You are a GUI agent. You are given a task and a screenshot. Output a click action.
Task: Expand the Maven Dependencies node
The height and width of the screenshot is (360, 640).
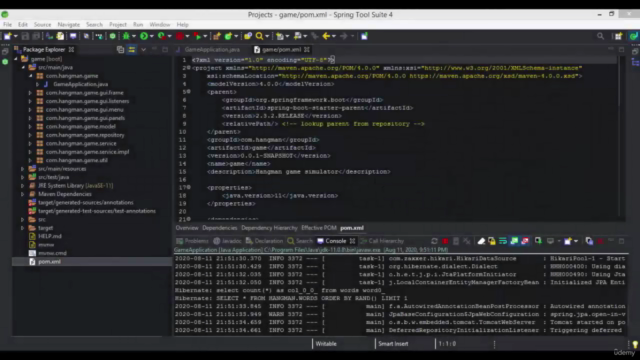(x=23, y=194)
